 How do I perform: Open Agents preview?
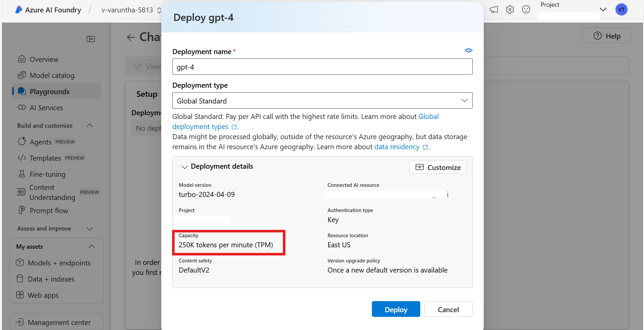[40, 141]
